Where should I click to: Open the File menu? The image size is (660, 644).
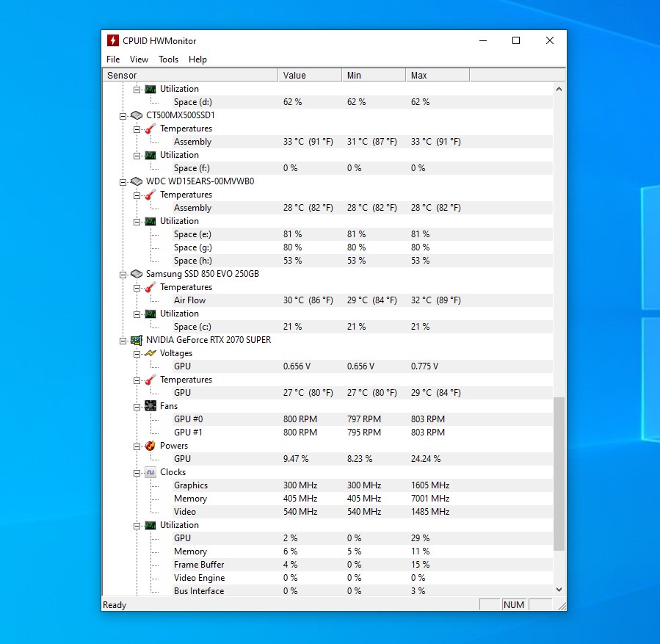pyautogui.click(x=113, y=59)
